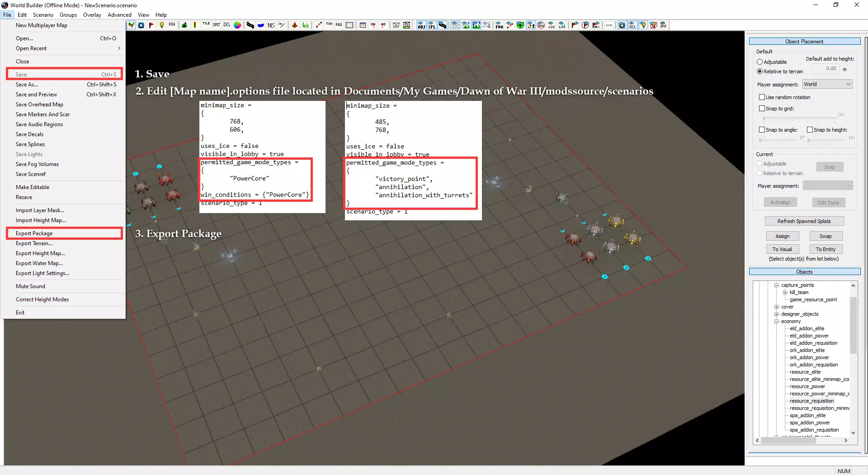The height and width of the screenshot is (475, 868).
Task: Click the Default add to height field
Action: pos(826,69)
